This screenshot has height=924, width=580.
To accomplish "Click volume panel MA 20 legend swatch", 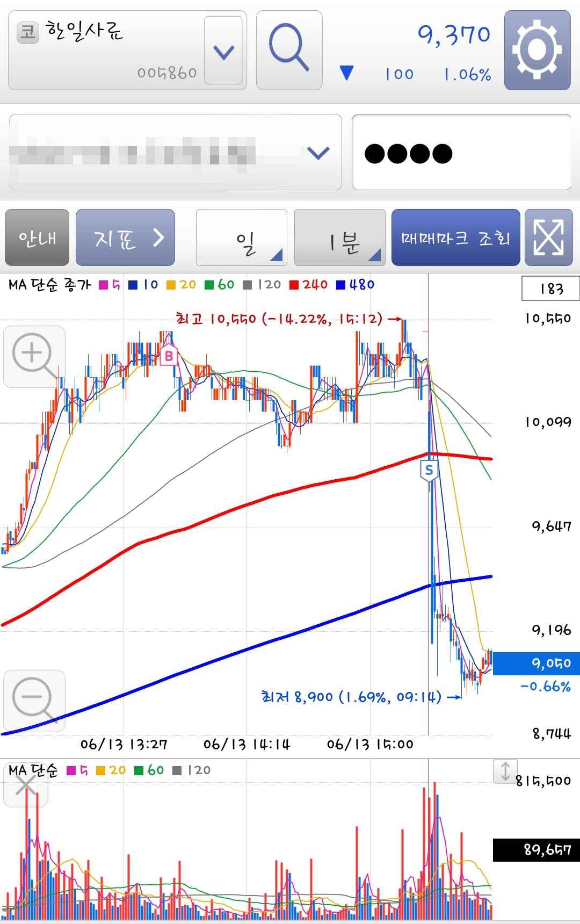I will (100, 771).
